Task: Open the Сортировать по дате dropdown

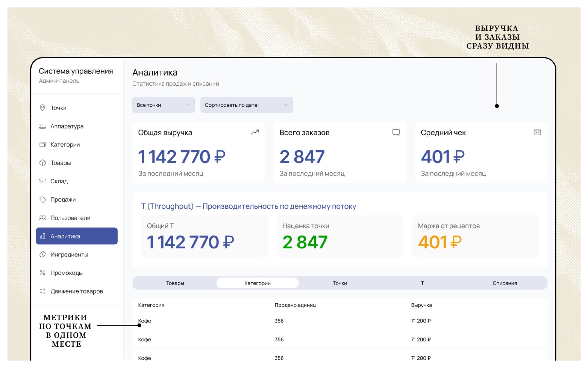Action: point(247,105)
